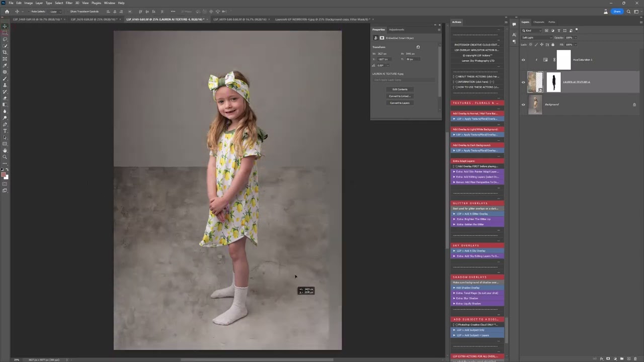This screenshot has width=644, height=362.
Task: Click lock icon on Background layer
Action: [634, 105]
